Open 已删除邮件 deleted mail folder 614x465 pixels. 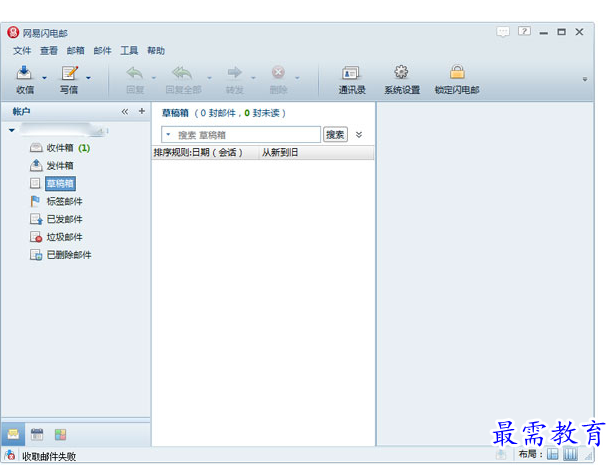(x=60, y=255)
